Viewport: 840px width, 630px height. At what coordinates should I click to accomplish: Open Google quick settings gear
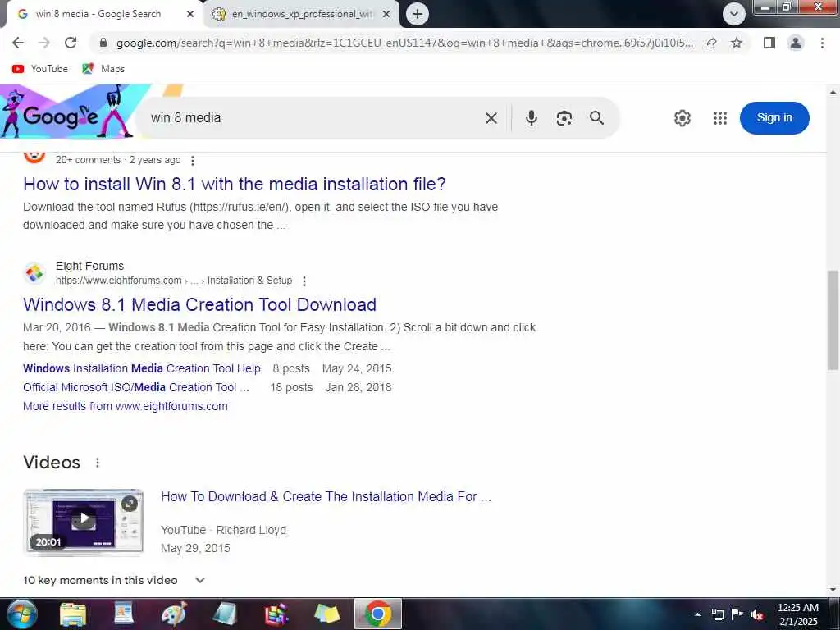[682, 118]
